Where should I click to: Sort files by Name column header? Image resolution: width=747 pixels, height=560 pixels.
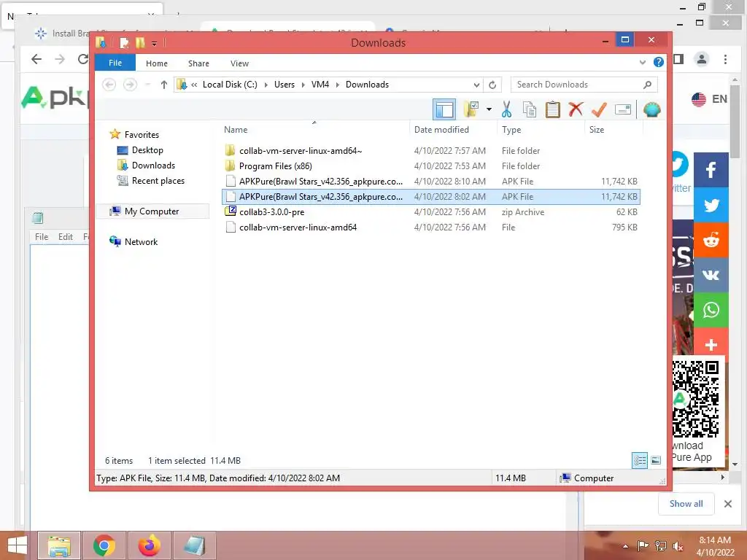coord(236,130)
